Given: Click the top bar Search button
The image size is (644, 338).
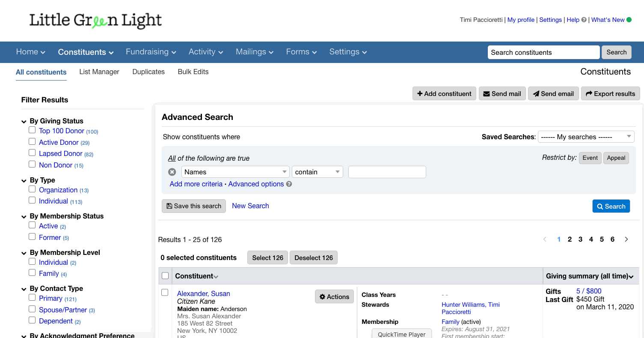Looking at the screenshot, I should [617, 52].
